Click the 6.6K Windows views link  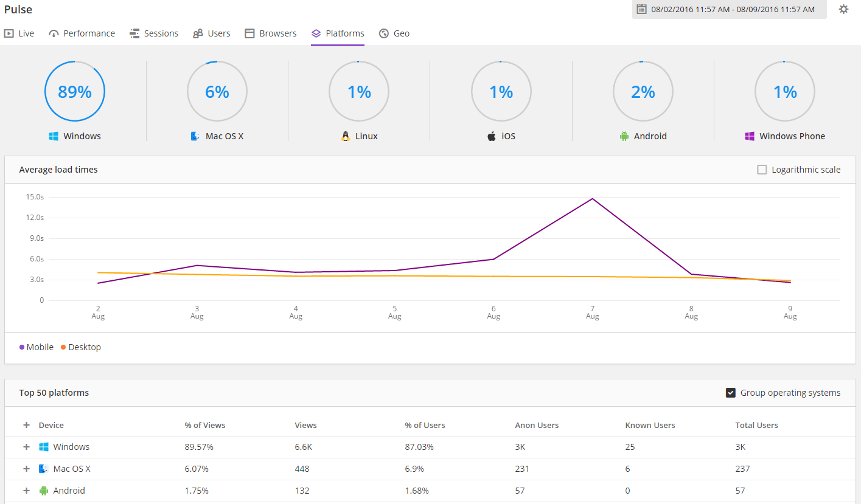[303, 447]
